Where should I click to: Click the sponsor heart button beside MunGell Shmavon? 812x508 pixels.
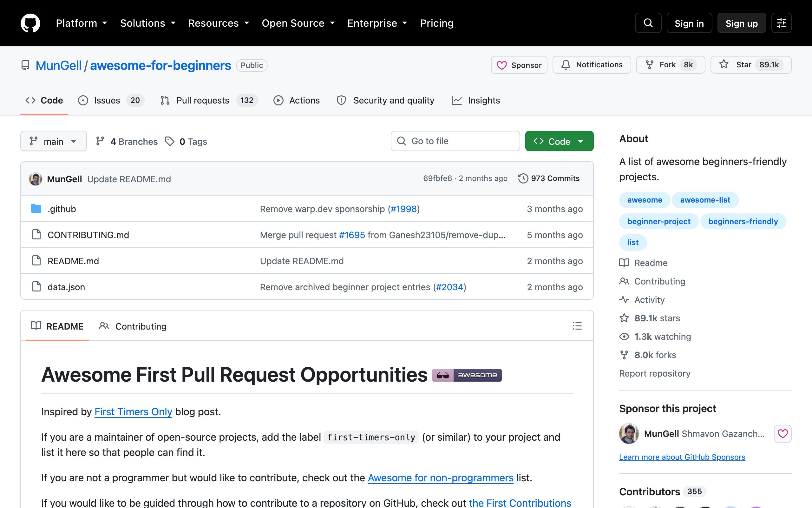pyautogui.click(x=783, y=433)
